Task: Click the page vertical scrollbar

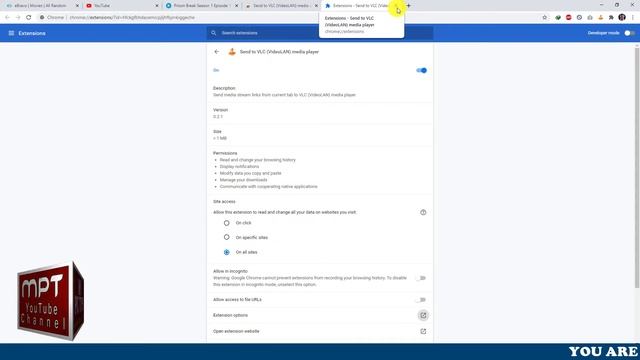Action: tap(637, 167)
